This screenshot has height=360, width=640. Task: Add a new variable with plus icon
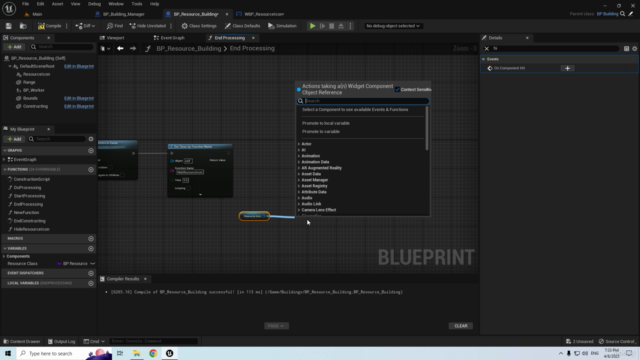click(91, 249)
